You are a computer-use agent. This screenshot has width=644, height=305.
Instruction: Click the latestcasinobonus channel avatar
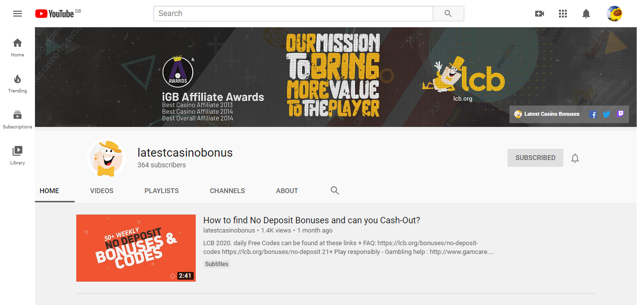tap(106, 158)
